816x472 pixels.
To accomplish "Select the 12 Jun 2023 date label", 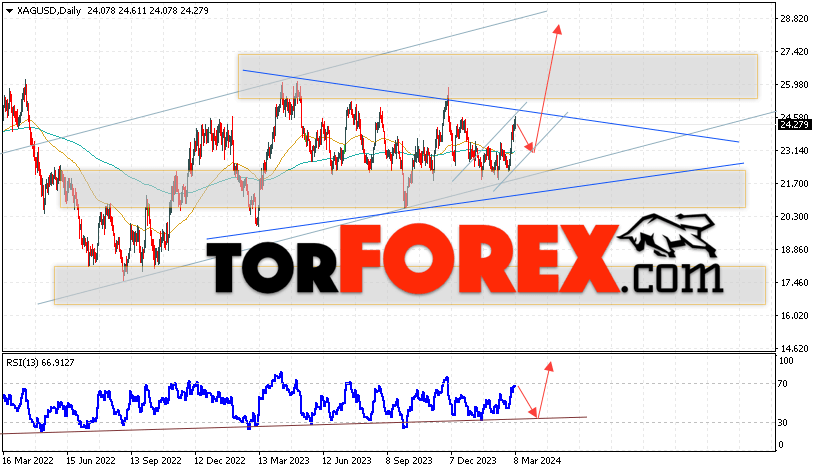I will point(347,461).
